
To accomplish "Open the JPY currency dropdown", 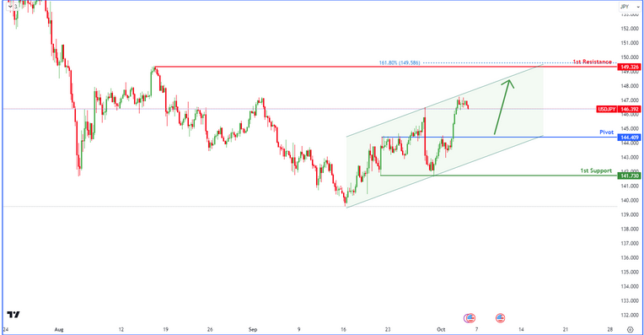I will point(629,7).
